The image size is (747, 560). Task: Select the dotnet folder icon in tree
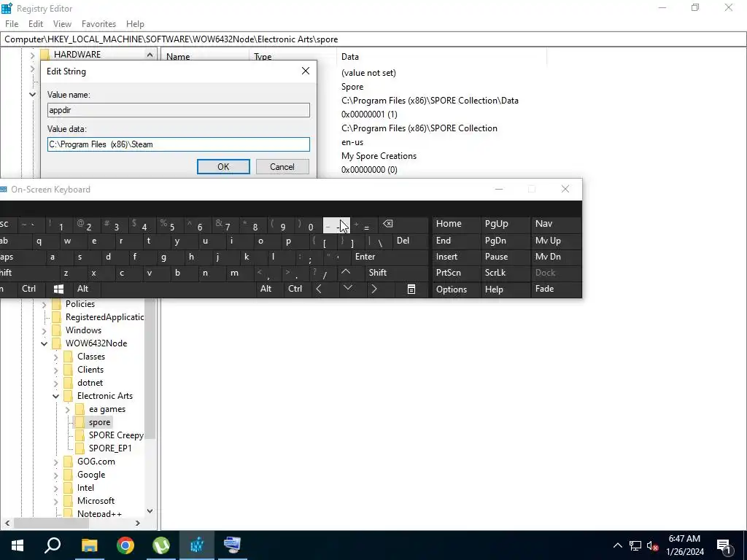point(68,383)
